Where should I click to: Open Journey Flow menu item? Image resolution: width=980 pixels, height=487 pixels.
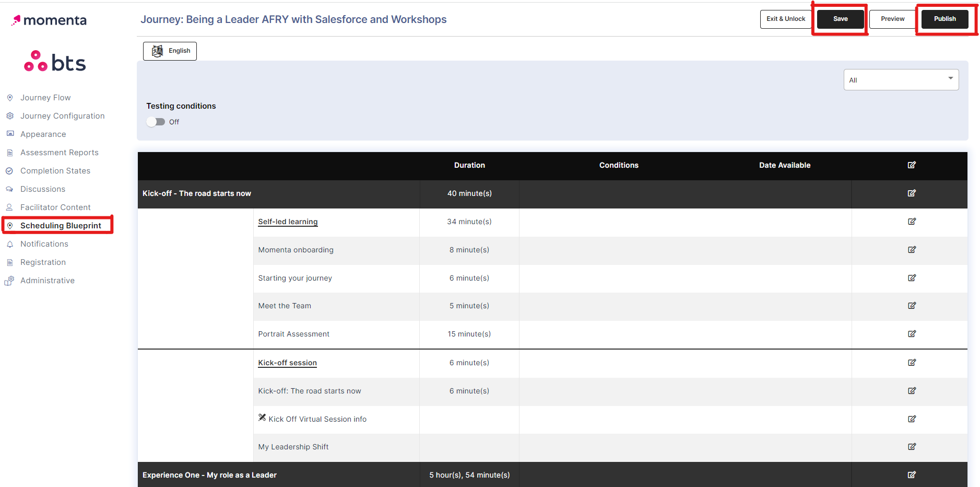tap(45, 98)
